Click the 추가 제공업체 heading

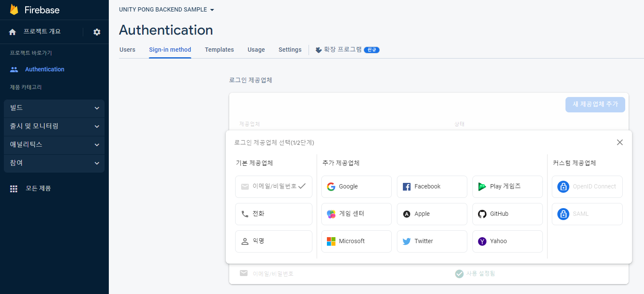341,163
